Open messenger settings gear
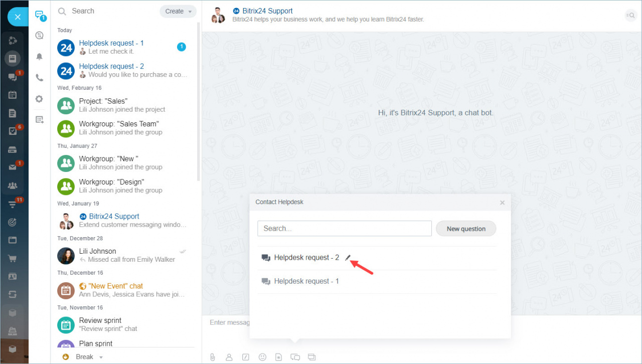This screenshot has height=364, width=642. point(39,99)
